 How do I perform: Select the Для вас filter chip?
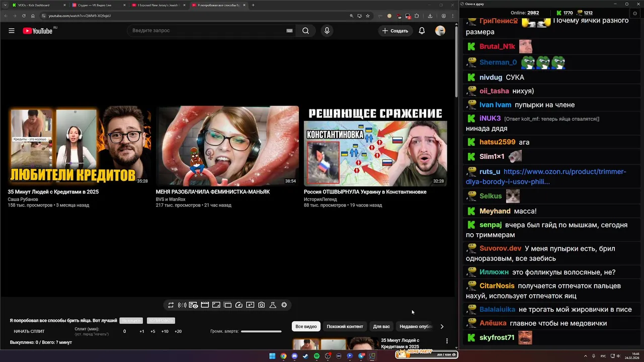point(381,326)
